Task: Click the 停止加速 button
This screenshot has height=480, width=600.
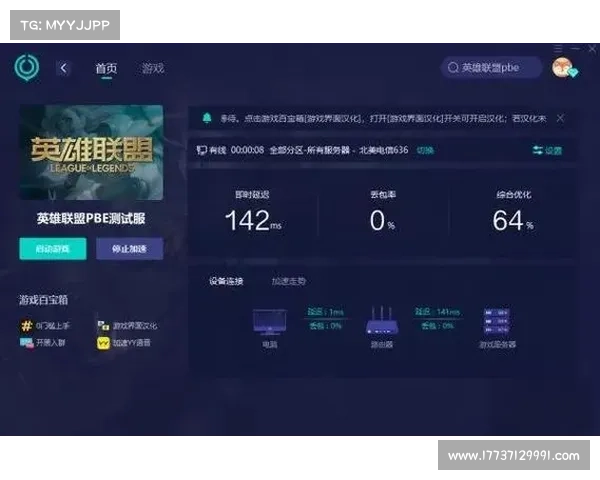Action: click(129, 249)
